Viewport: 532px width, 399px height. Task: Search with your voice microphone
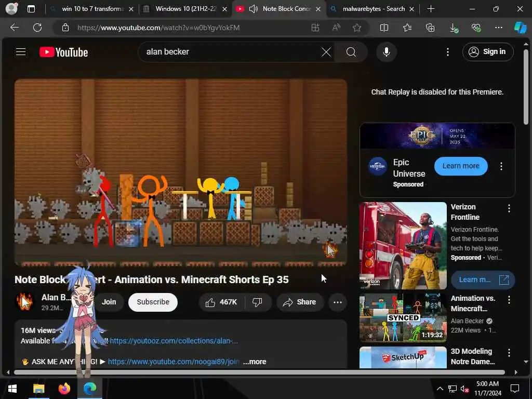[x=386, y=52]
